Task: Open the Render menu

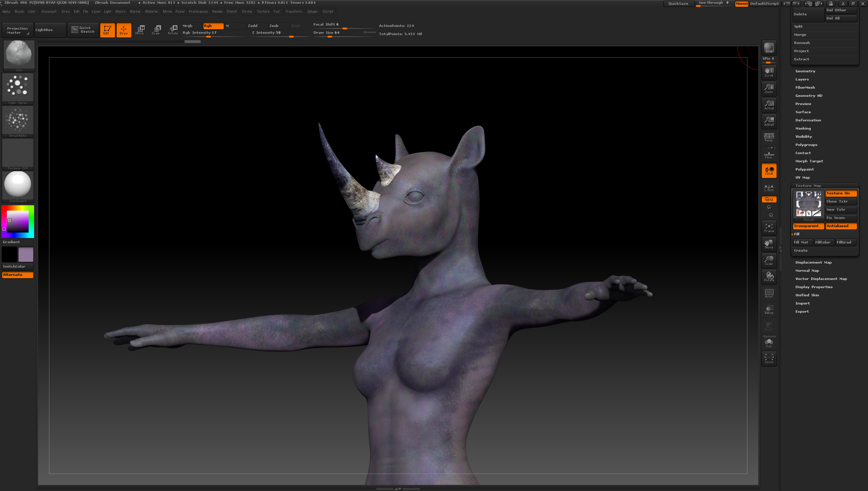Action: click(217, 12)
